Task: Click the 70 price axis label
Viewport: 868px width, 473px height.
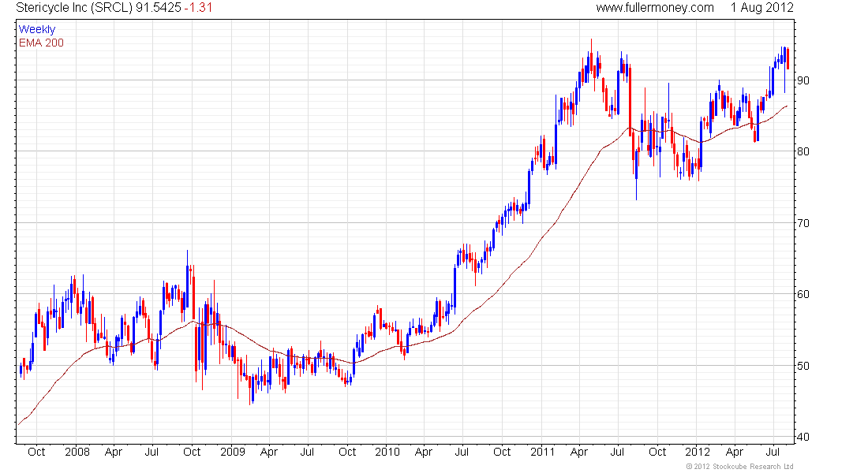Action: coord(803,224)
